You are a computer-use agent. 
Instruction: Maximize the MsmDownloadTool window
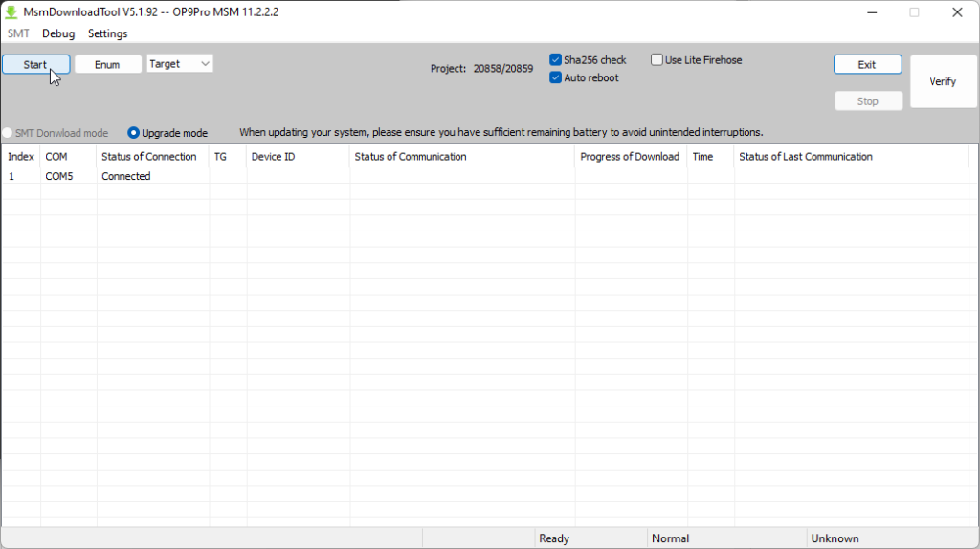click(914, 12)
